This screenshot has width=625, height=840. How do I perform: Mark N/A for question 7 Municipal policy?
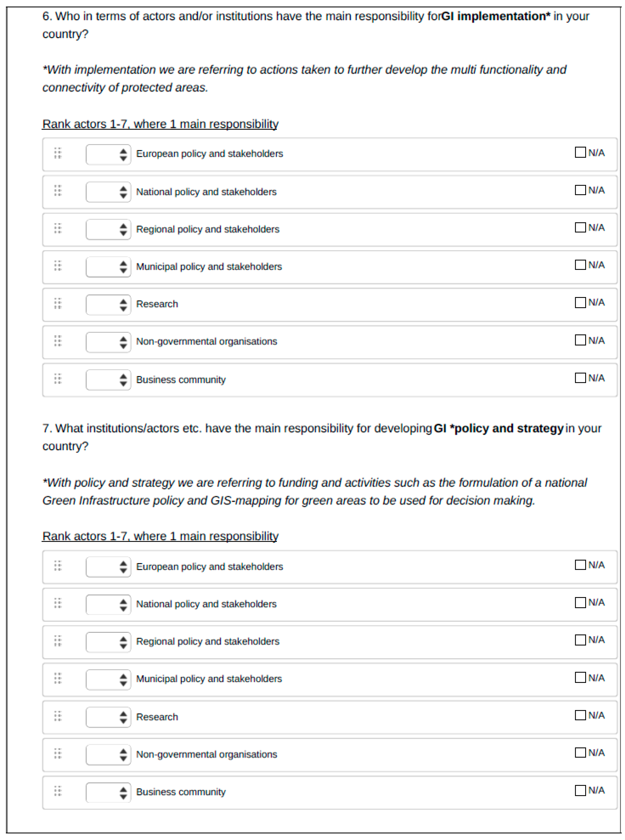tap(580, 677)
